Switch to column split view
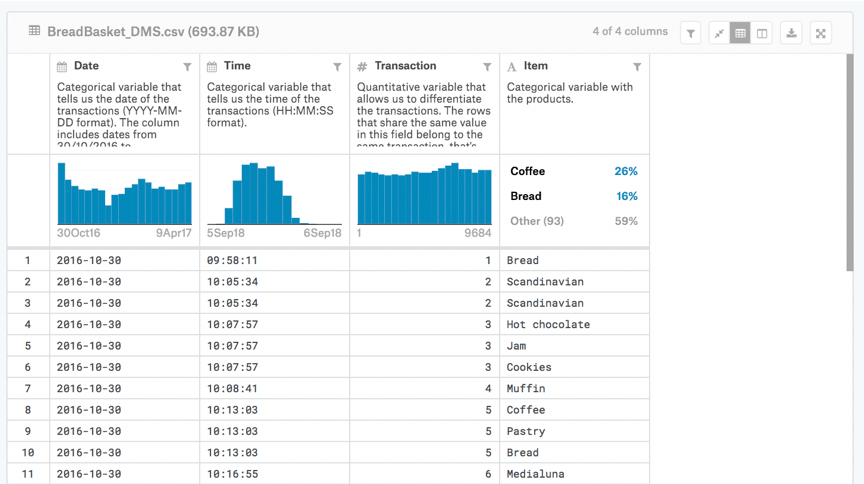 pos(762,33)
